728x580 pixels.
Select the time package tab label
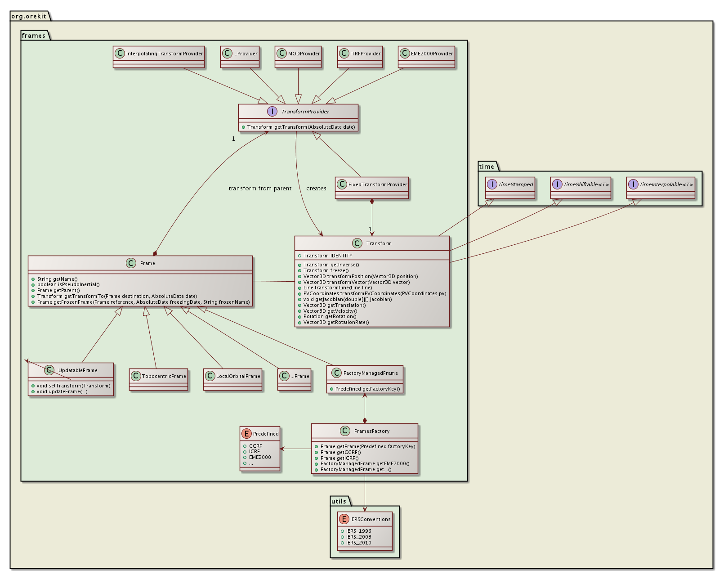(x=487, y=166)
